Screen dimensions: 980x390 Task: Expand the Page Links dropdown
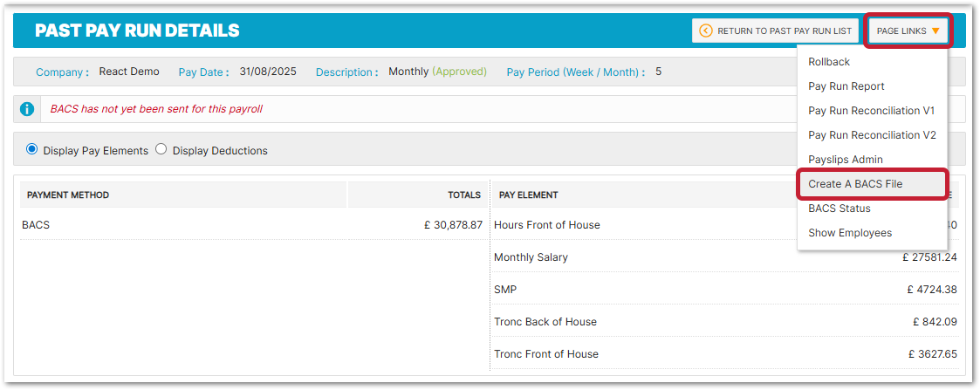click(908, 31)
